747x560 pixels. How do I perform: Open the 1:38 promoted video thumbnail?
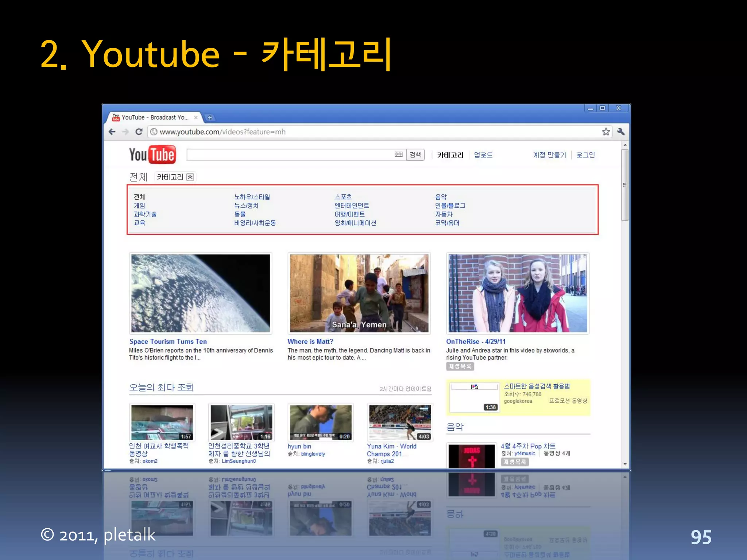(474, 397)
